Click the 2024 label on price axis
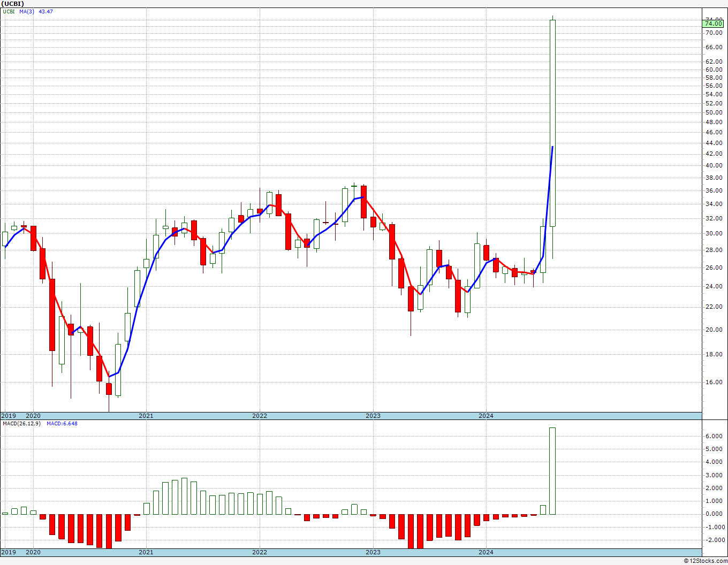This screenshot has height=565, width=728. coord(486,416)
